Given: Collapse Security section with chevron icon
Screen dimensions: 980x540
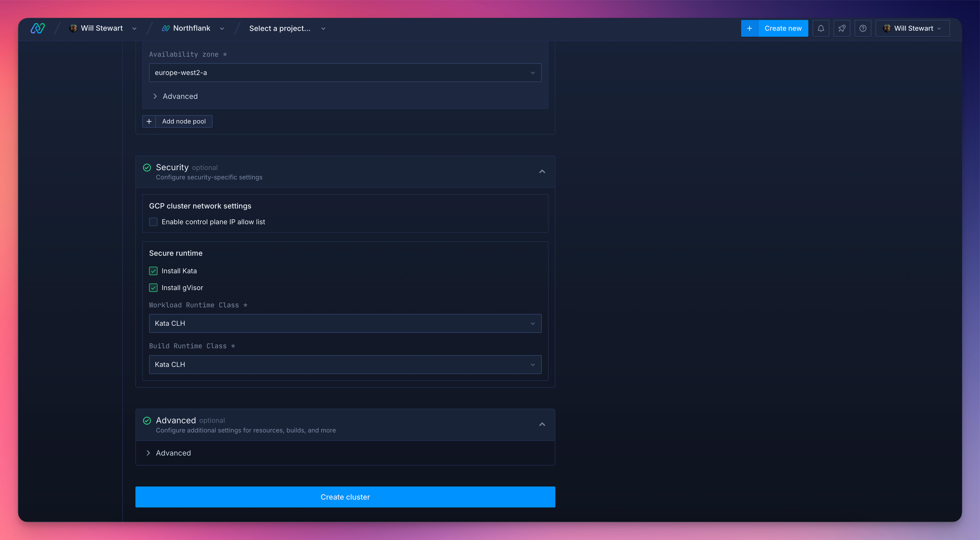Looking at the screenshot, I should click(x=542, y=172).
